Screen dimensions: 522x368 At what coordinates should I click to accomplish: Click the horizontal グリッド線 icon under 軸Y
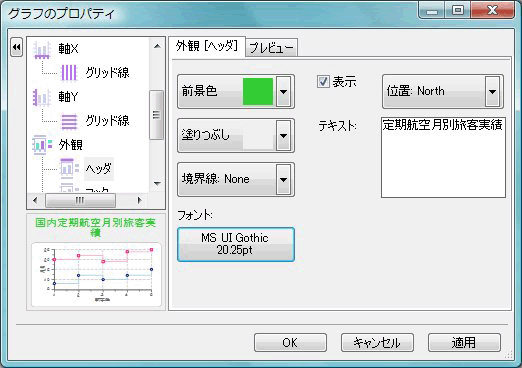coord(69,121)
